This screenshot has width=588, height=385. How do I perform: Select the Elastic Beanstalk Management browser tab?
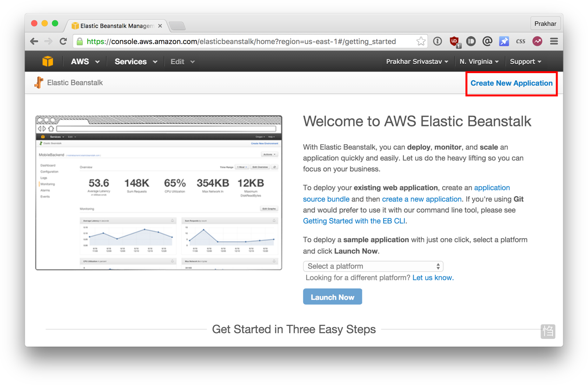117,26
